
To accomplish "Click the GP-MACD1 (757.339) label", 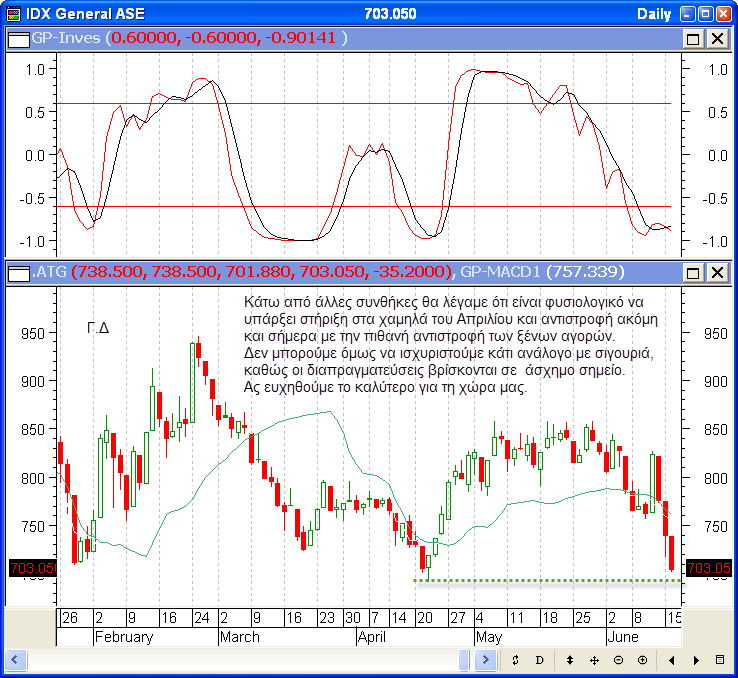I will (542, 271).
